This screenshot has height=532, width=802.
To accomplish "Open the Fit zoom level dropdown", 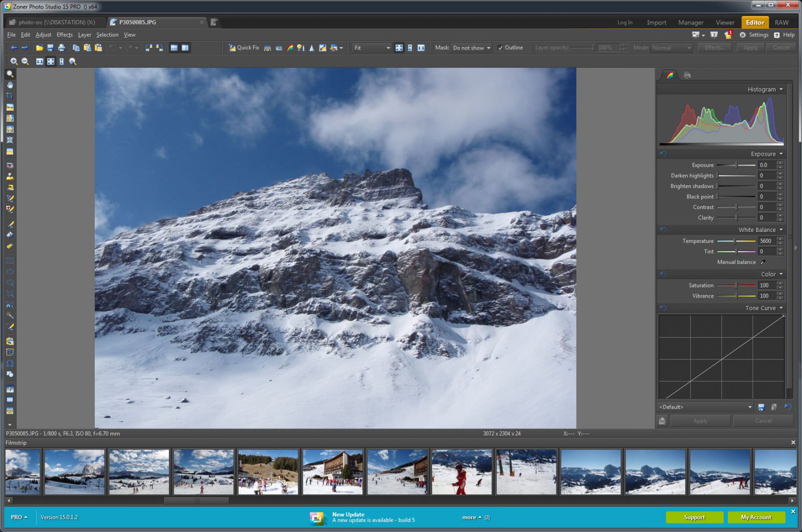I will (x=388, y=48).
